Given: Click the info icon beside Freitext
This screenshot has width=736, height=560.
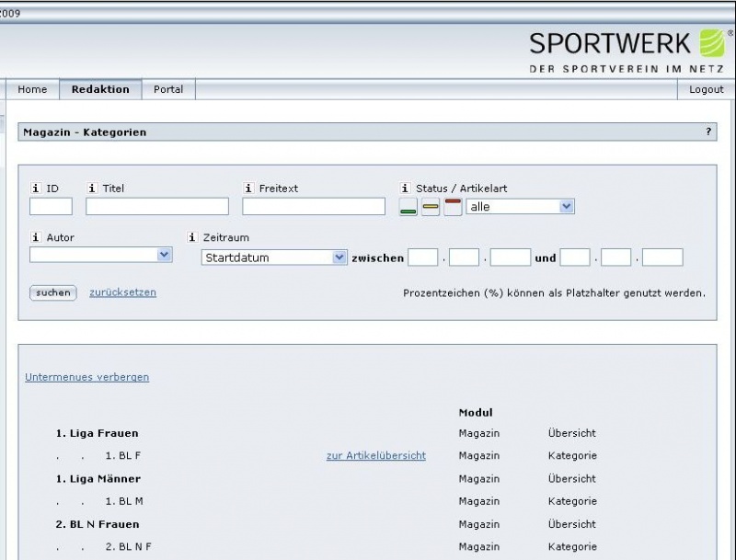Looking at the screenshot, I should [x=248, y=189].
